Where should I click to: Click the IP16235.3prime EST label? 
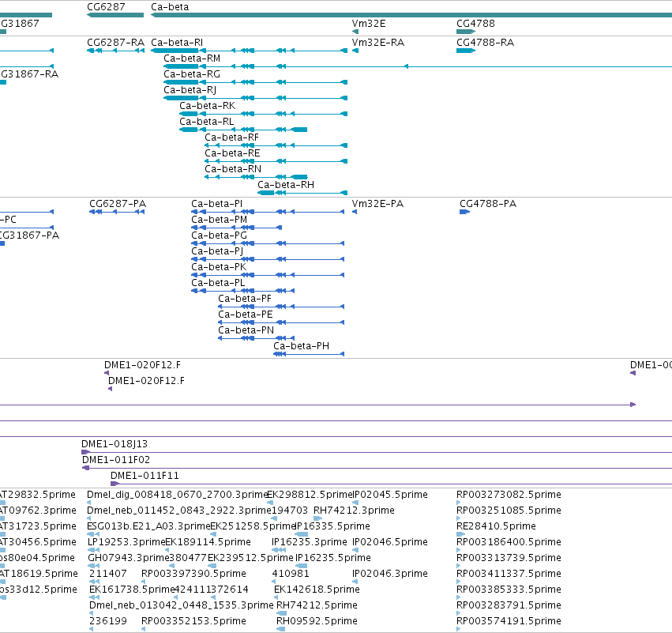310,542
